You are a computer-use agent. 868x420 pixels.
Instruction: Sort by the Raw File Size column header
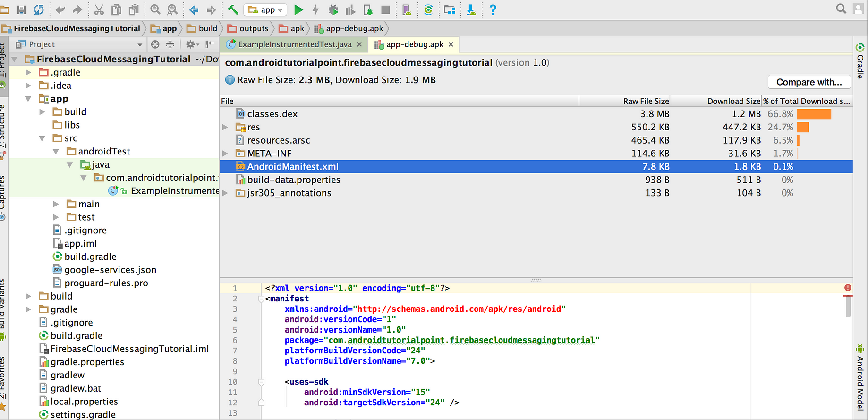[x=624, y=101]
